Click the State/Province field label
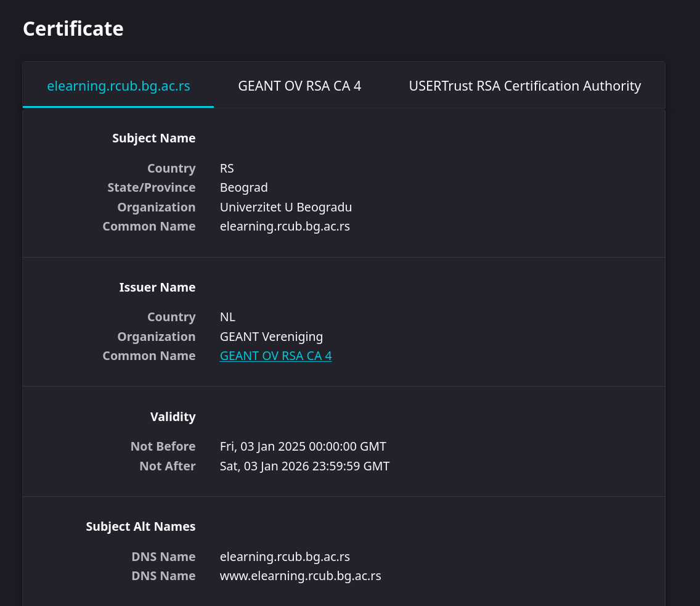 pos(152,187)
